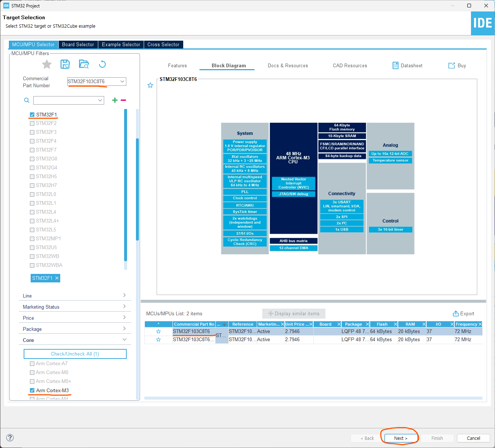
Task: Close the Board column with its X
Action: pos(339,324)
